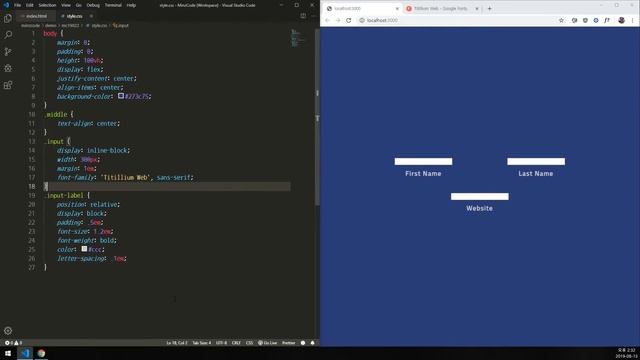This screenshot has height=360, width=640.
Task: Open the Edit menu
Action: 30,5
